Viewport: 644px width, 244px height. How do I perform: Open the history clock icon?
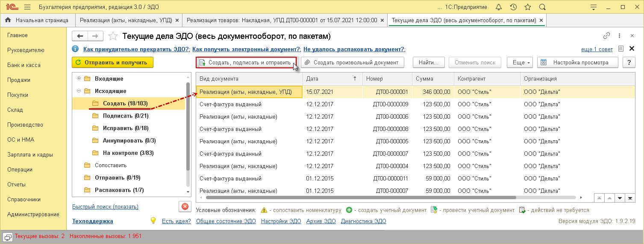coord(513,7)
